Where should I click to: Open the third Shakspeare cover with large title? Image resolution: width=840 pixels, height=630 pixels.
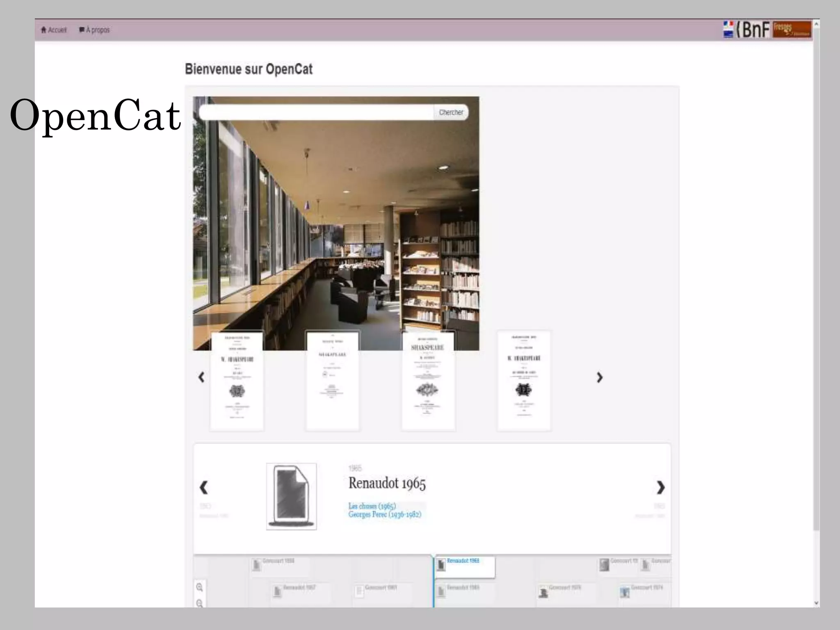pyautogui.click(x=428, y=381)
